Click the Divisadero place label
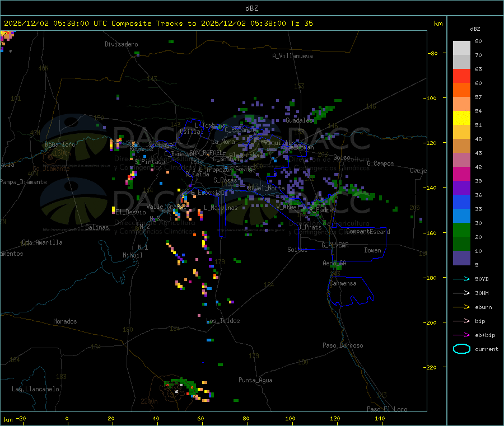Screen dimensions: 504x426 click(x=121, y=44)
